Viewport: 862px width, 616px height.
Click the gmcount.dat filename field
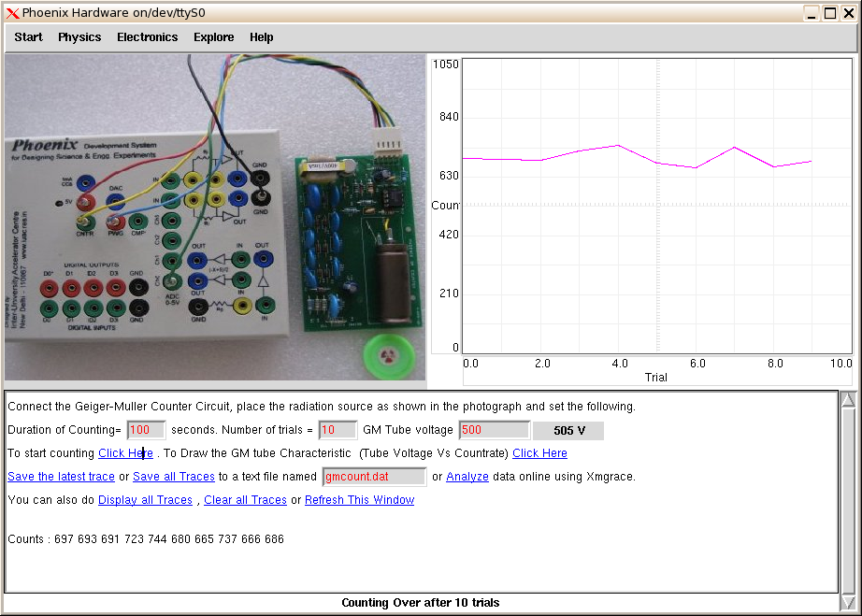[x=374, y=477]
